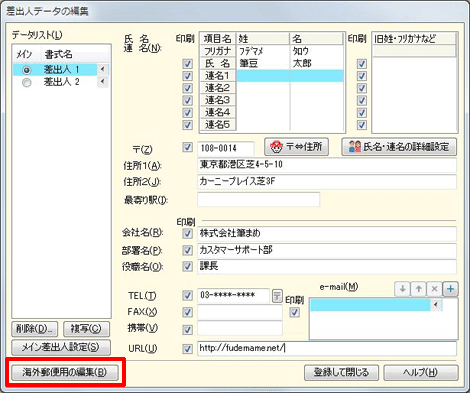Select the 連名4 row header
470x393 pixels.
(218, 113)
